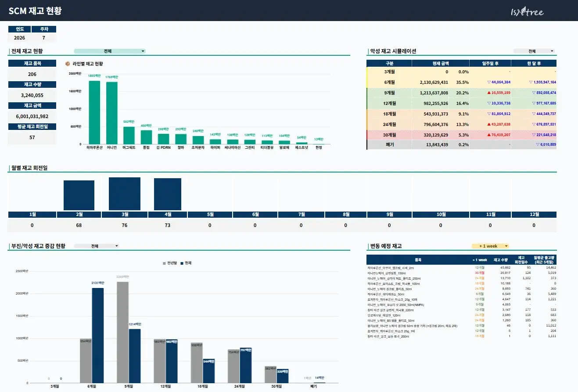Screen dimensions: 578x392
Task: Click the 재고 품목 value 206
Action: tap(32, 74)
